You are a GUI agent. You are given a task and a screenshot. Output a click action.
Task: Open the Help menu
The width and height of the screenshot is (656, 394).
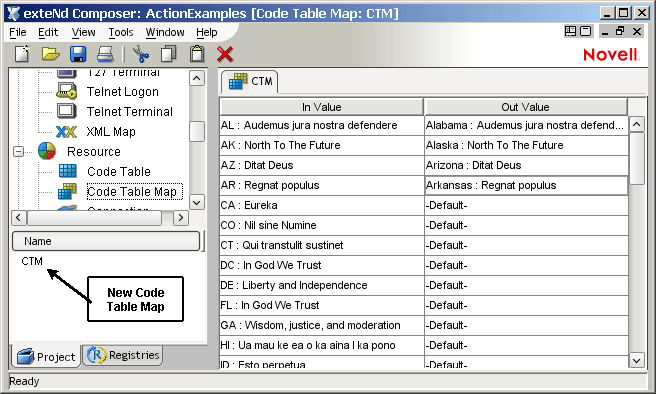pos(207,32)
